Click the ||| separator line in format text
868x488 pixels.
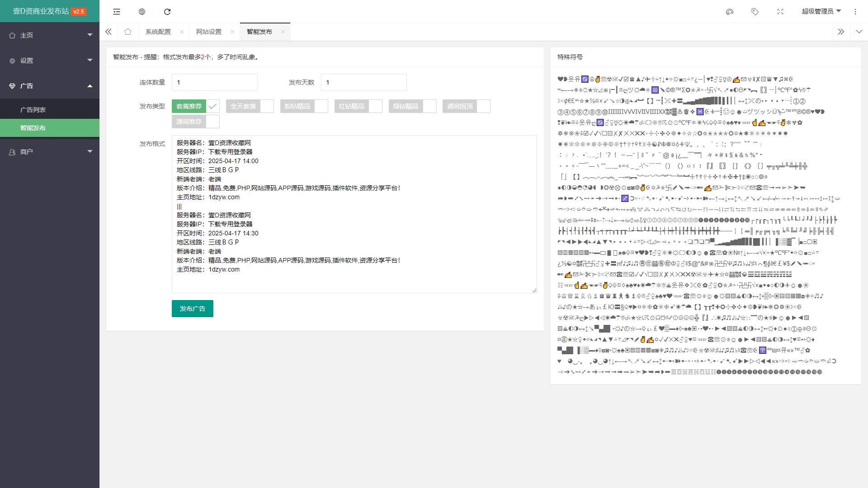coord(179,206)
